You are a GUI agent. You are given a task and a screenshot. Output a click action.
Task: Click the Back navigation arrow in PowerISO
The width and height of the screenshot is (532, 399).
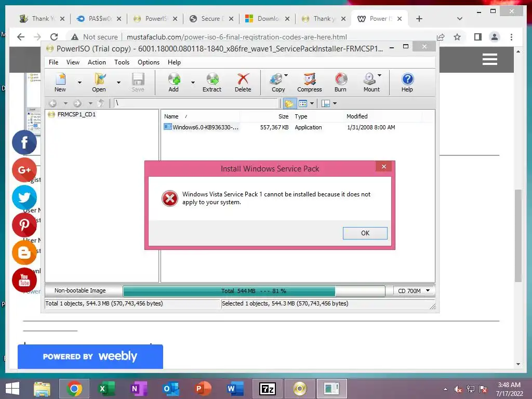[x=52, y=103]
